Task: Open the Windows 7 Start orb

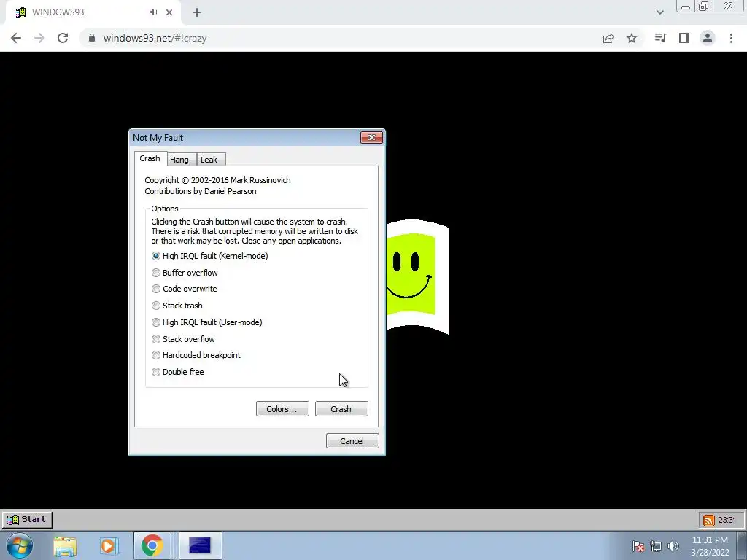Action: pyautogui.click(x=20, y=545)
